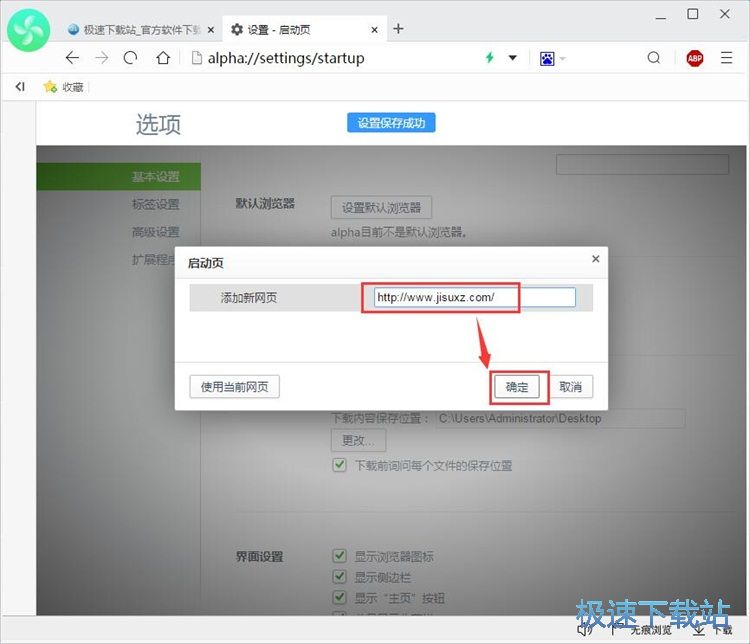750x644 pixels.
Task: Reload the page with refresh icon
Action: tap(130, 58)
